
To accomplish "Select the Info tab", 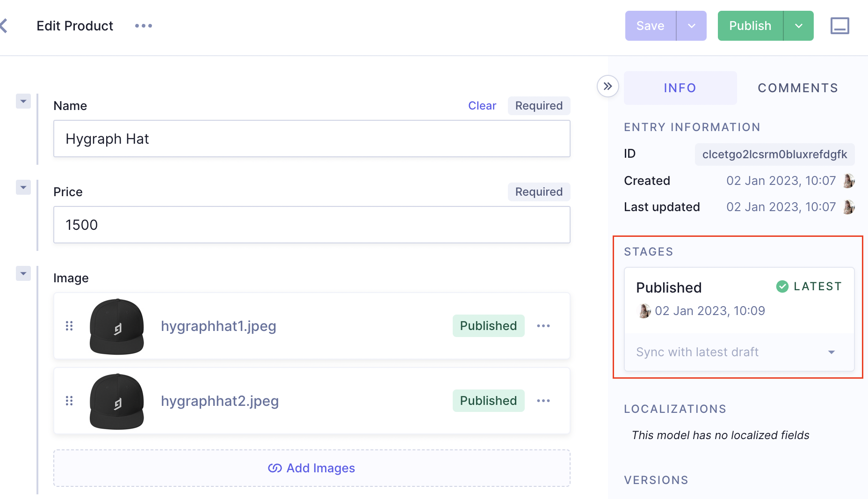I will [680, 88].
